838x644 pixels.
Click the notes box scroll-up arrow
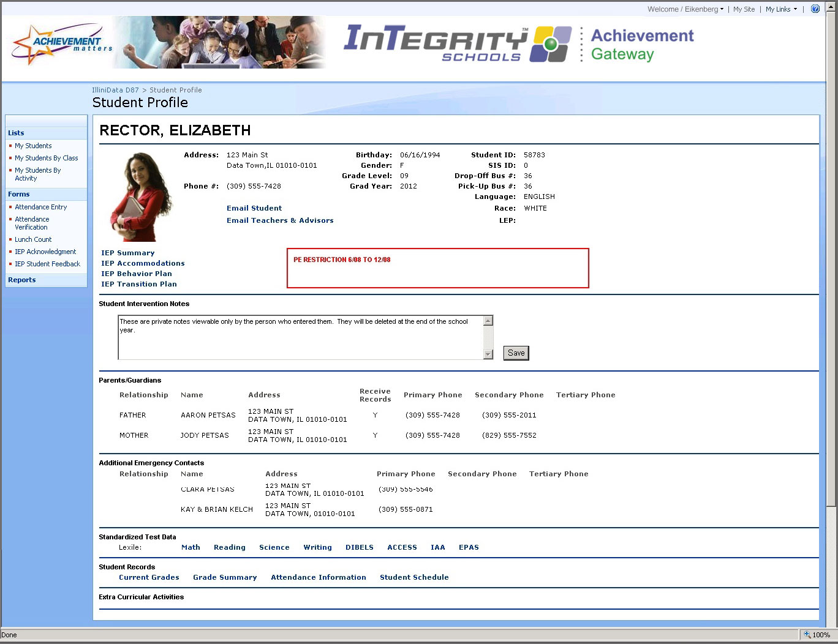point(488,321)
